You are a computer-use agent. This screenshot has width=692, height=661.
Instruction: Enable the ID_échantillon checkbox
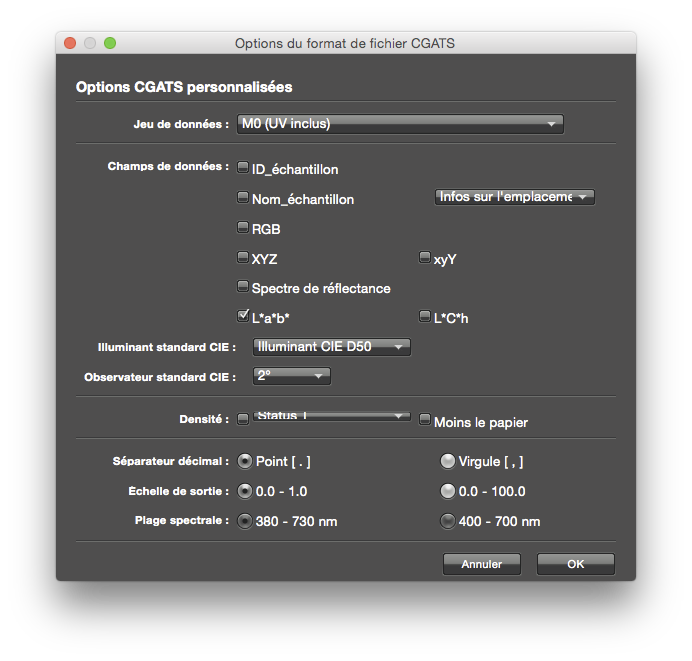pyautogui.click(x=242, y=168)
